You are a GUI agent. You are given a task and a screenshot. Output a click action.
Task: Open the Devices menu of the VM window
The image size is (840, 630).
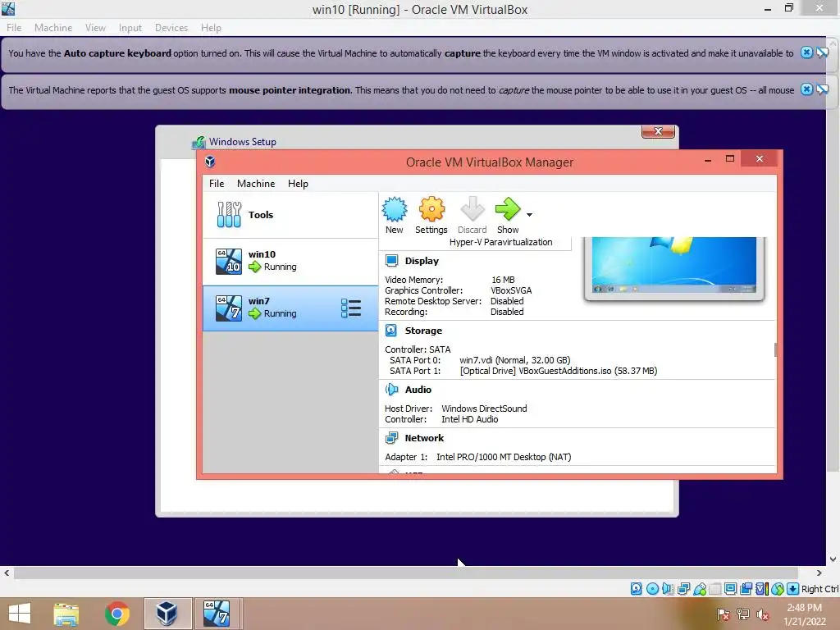[171, 28]
